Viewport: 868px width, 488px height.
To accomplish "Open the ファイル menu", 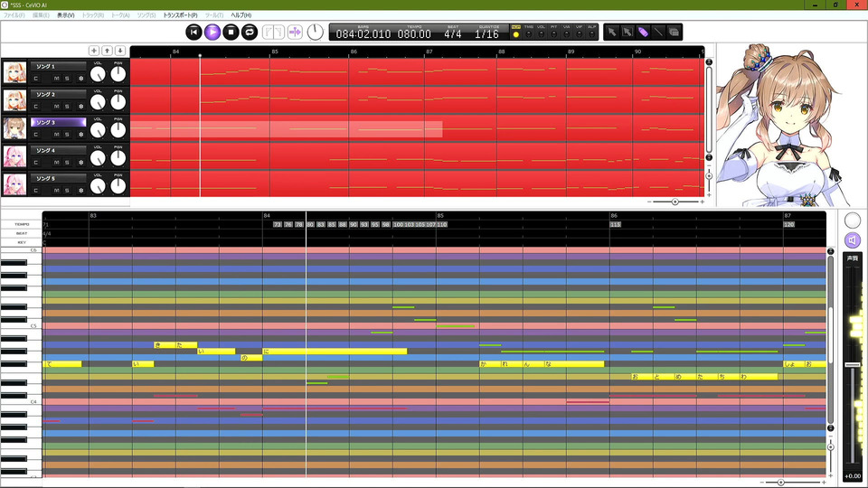I will point(14,15).
